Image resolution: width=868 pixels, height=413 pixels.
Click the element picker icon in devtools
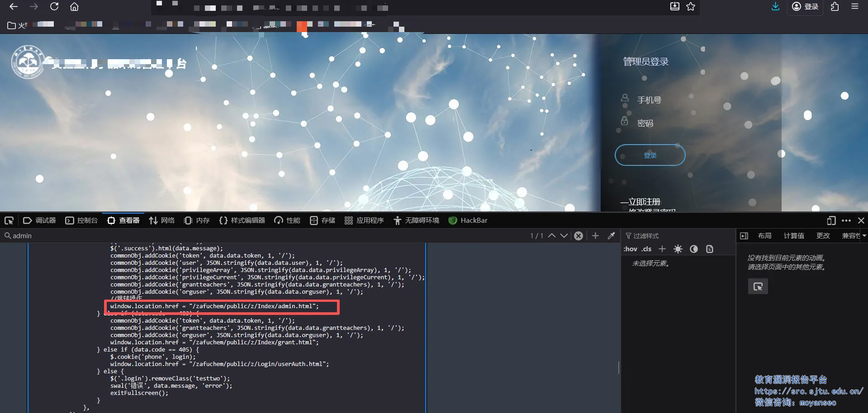[x=9, y=221]
